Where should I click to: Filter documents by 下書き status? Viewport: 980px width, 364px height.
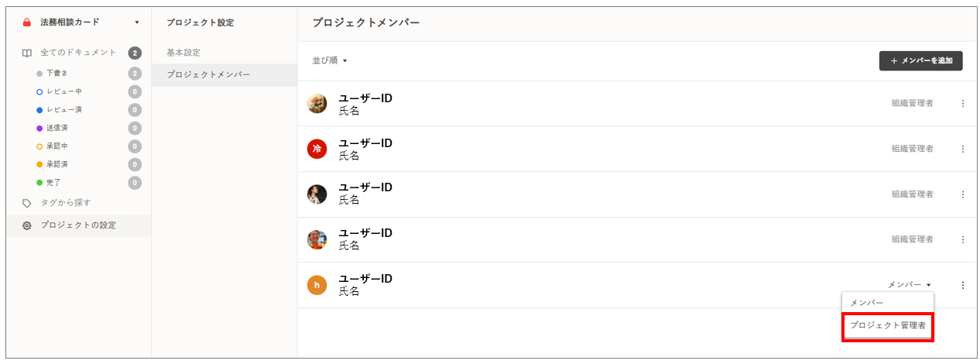[57, 74]
